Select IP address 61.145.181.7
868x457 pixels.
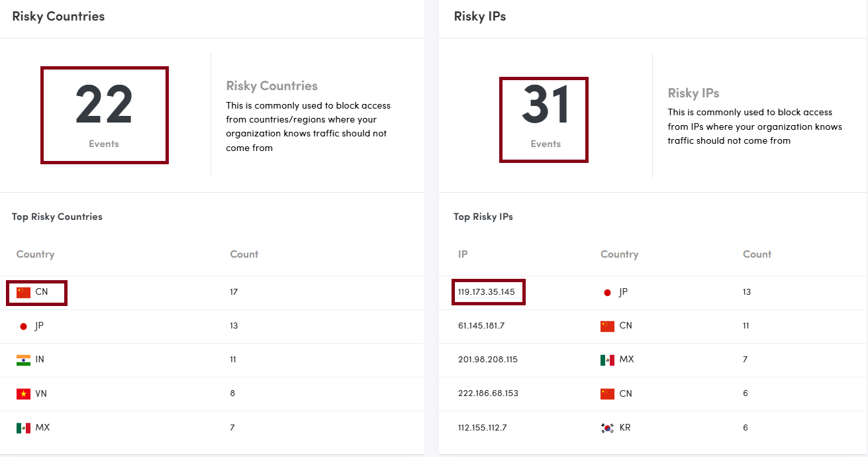click(x=481, y=326)
